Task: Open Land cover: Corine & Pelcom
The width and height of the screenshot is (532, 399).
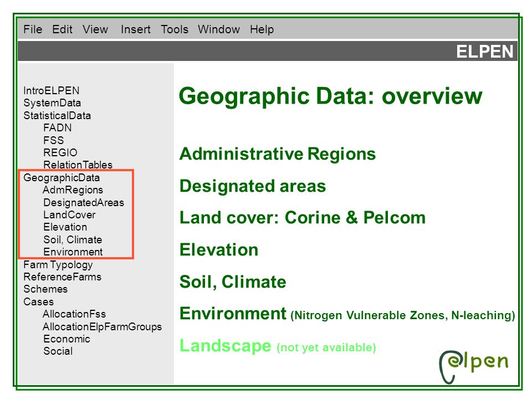Action: pos(303,217)
